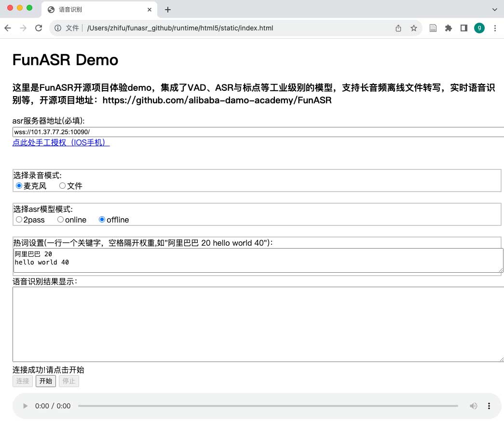Screen dimensions: 504x432
Task: Click the audio player seek bar
Action: [268, 406]
